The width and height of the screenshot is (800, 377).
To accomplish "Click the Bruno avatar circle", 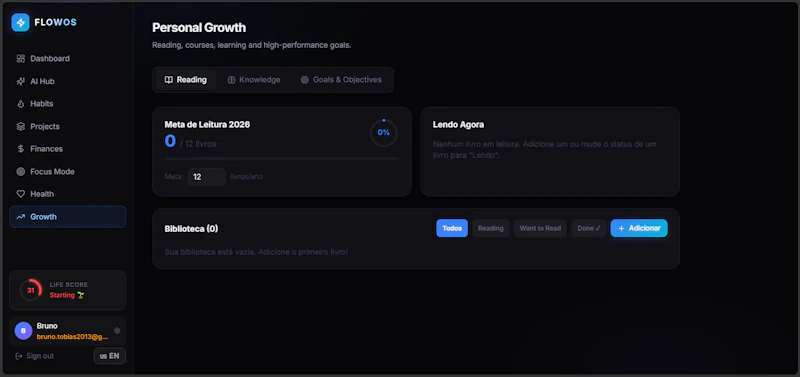I will [23, 331].
